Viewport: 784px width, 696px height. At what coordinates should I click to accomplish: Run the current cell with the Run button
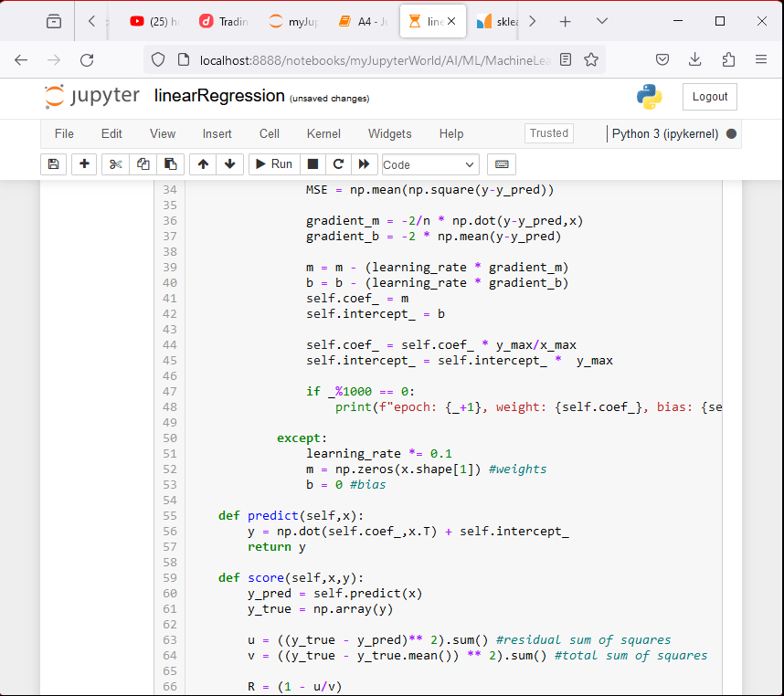coord(272,164)
